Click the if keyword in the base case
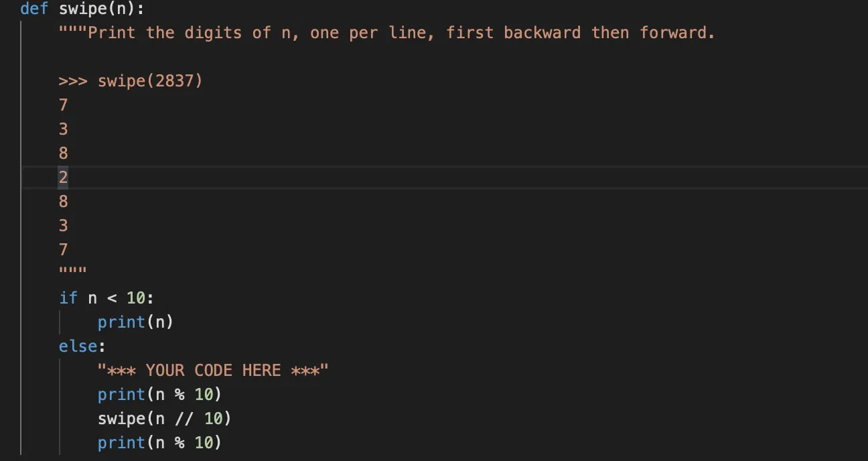 [68, 298]
